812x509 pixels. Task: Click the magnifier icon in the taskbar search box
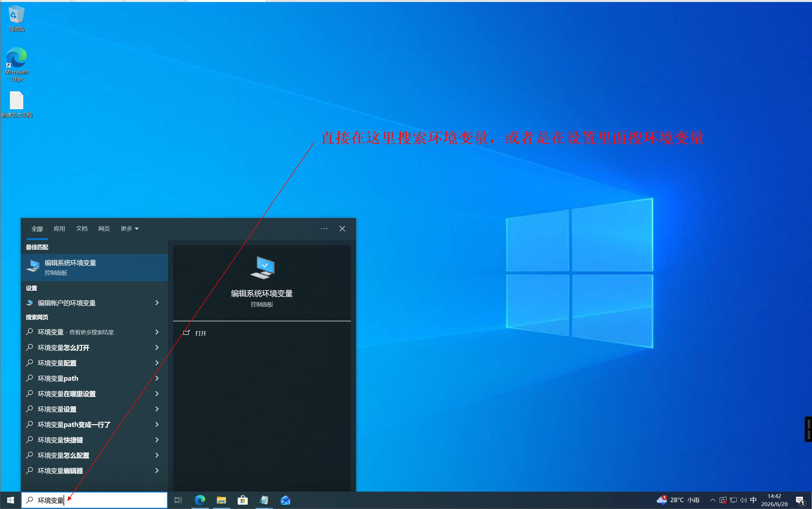tap(30, 500)
